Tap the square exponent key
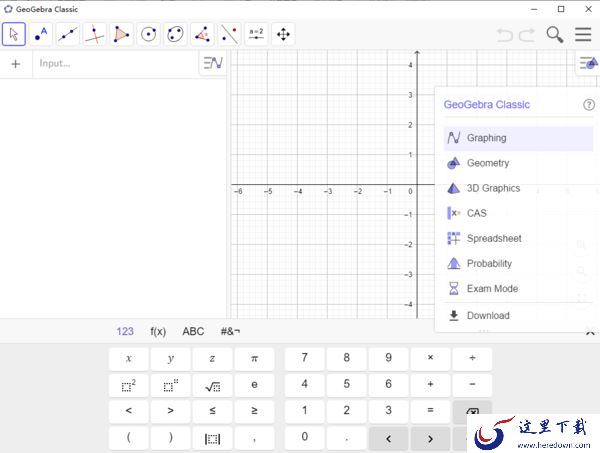 [x=129, y=385]
